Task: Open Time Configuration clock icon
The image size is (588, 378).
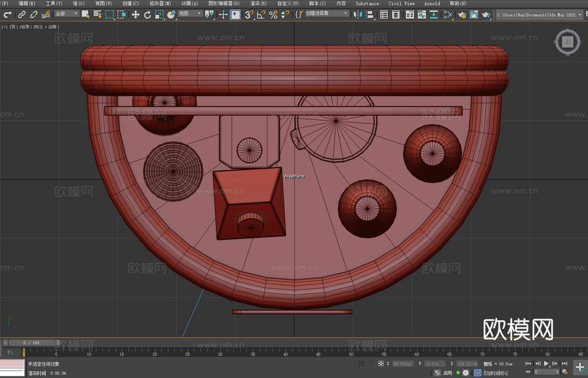Action: click(565, 372)
